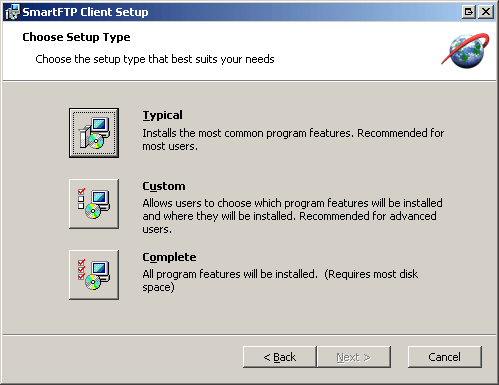499x385 pixels.
Task: Click the title bar button beside close
Action: click(x=469, y=12)
